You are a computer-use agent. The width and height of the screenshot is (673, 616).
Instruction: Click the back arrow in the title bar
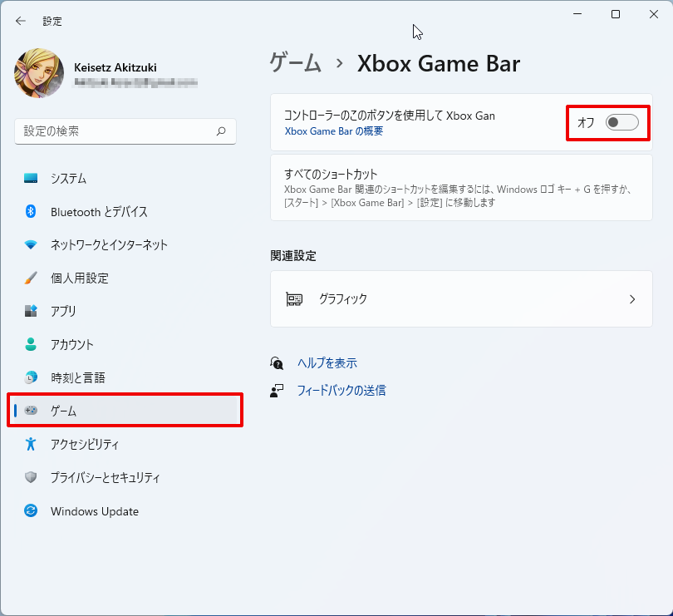(x=21, y=21)
